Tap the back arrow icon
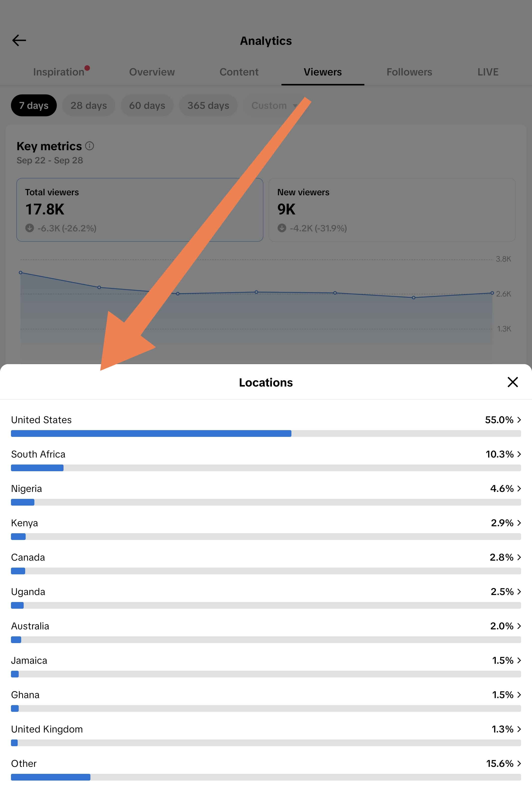This screenshot has width=532, height=797. [19, 40]
